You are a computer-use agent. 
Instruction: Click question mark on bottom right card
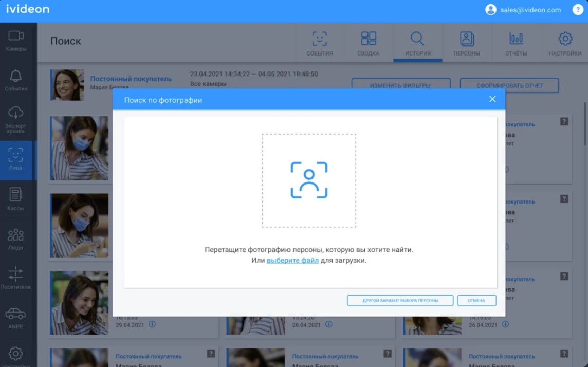tap(564, 354)
